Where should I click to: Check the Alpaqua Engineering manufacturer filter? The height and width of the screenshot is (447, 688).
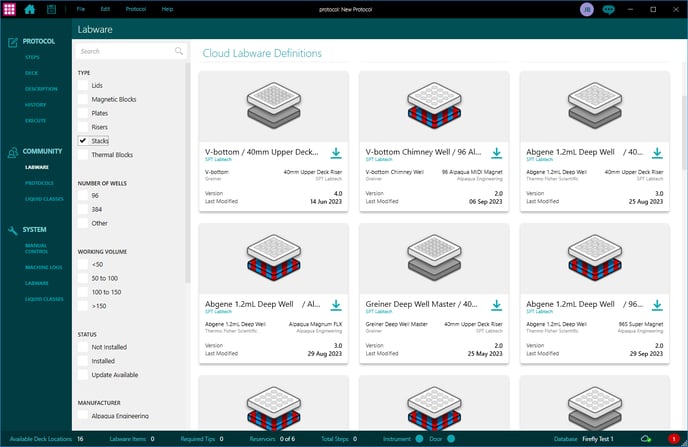coord(82,415)
